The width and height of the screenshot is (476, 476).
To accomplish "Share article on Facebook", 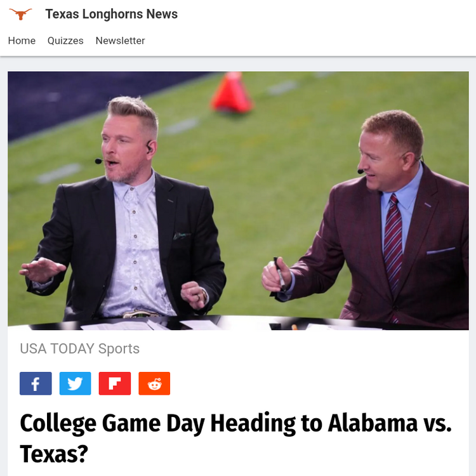I will pos(36,383).
